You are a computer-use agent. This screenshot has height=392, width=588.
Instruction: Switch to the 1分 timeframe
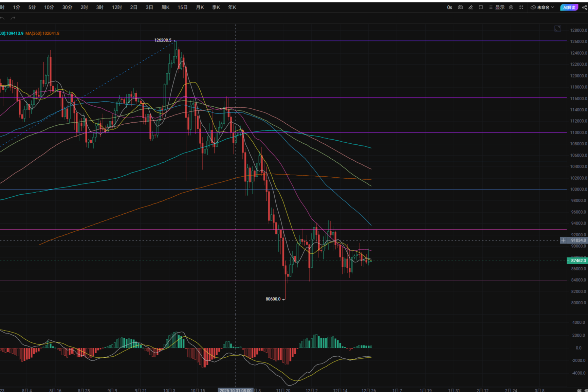point(16,7)
